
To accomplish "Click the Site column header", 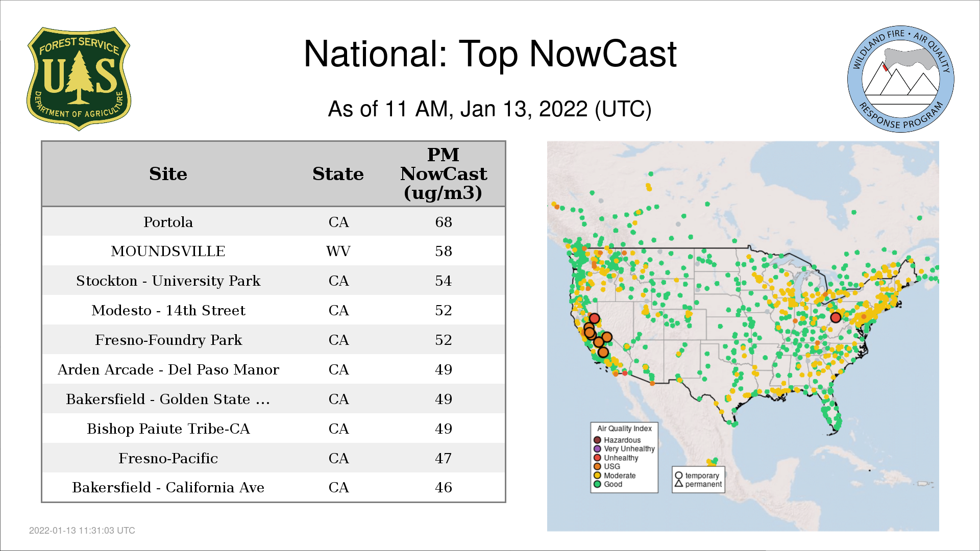I will (168, 174).
